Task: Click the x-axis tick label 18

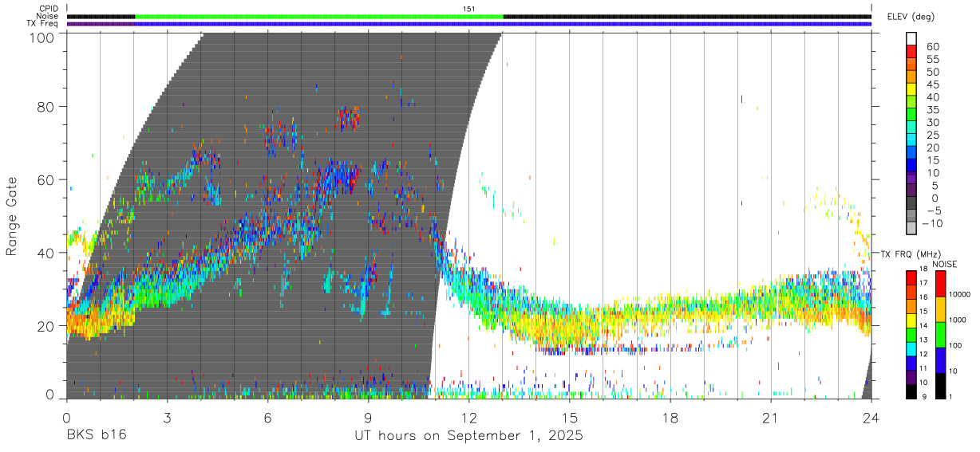Action: pyautogui.click(x=670, y=417)
